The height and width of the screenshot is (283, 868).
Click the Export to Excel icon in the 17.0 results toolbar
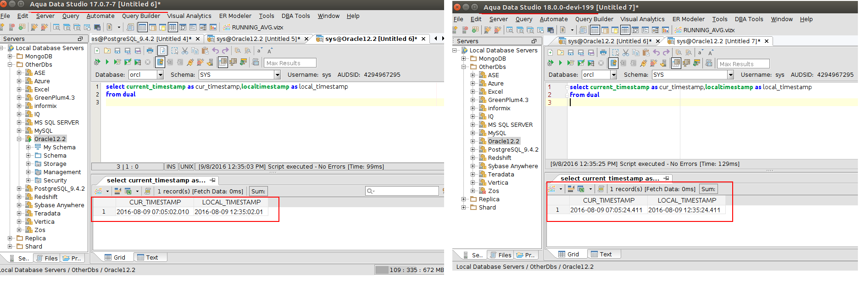[x=128, y=191]
